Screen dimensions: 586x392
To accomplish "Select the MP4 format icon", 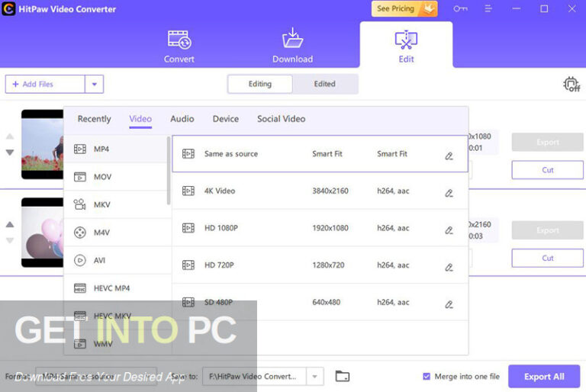I will tap(80, 149).
